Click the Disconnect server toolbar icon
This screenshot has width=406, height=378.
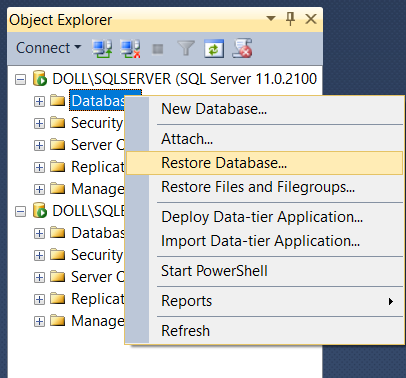(130, 49)
